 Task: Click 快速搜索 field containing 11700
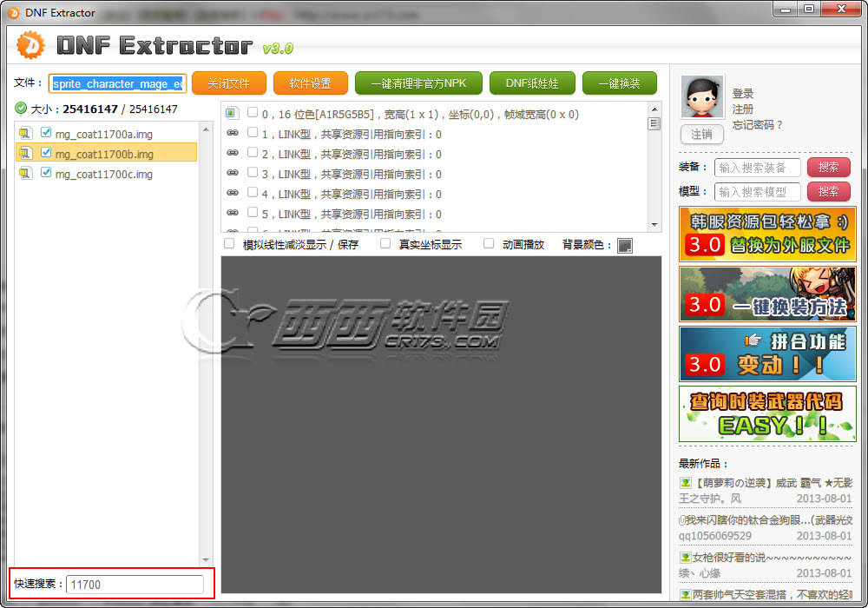135,585
